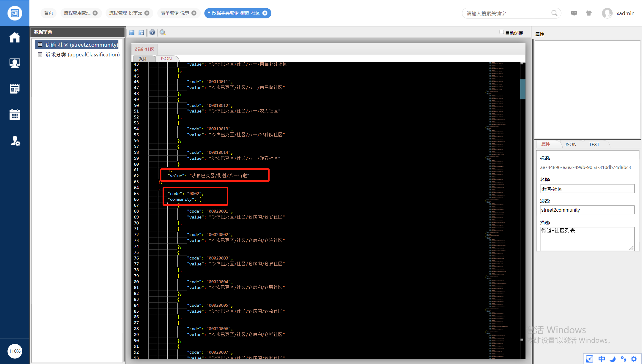Viewport: 642px width, 364px height.
Task: Open the messages chat icon in the top bar
Action: [574, 13]
